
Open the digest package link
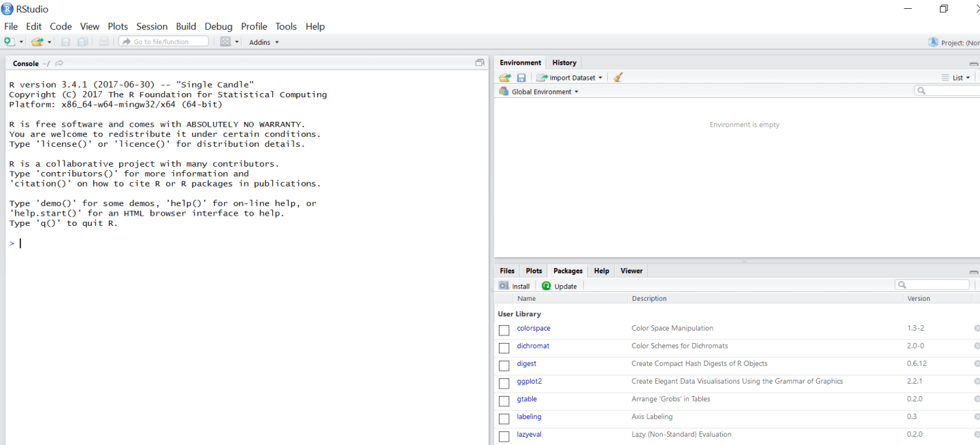pos(526,363)
